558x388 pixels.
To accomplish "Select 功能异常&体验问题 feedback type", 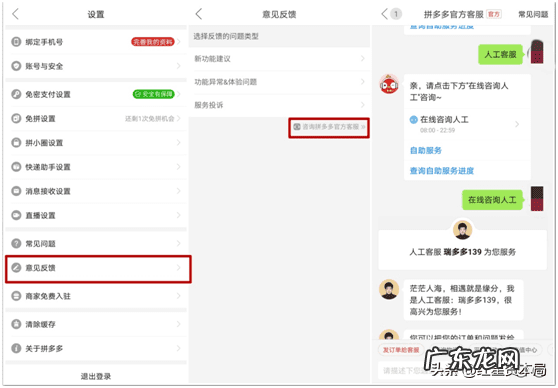I will pos(279,82).
